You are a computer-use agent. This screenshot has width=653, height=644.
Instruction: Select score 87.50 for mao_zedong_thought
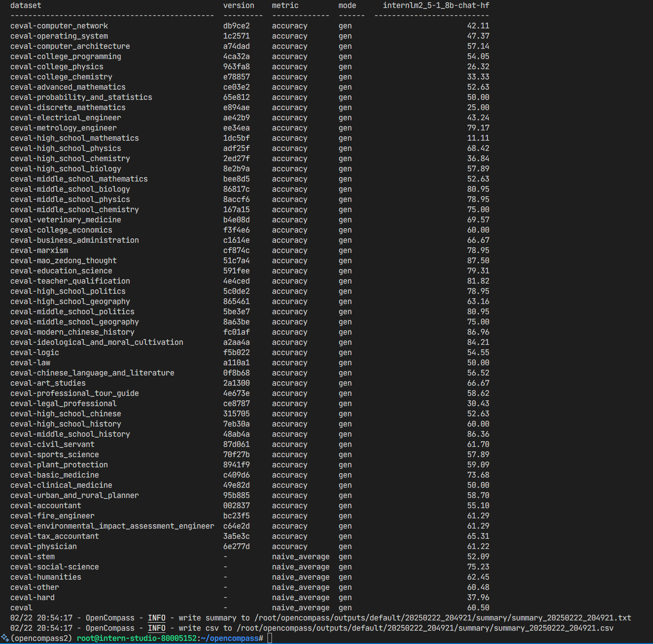pyautogui.click(x=478, y=261)
